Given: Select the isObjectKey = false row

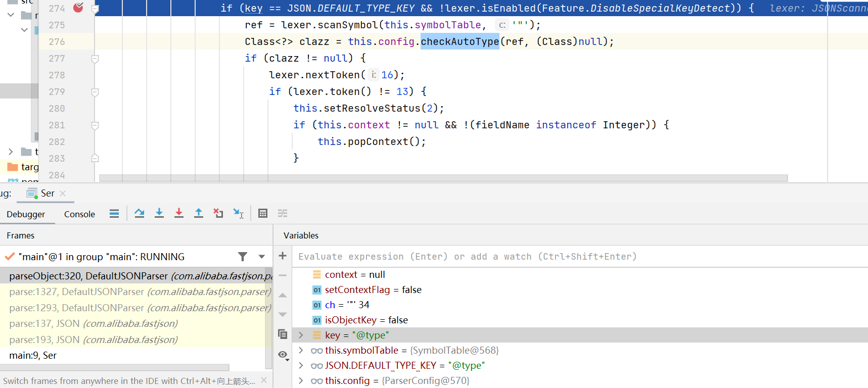Looking at the screenshot, I should coord(580,320).
